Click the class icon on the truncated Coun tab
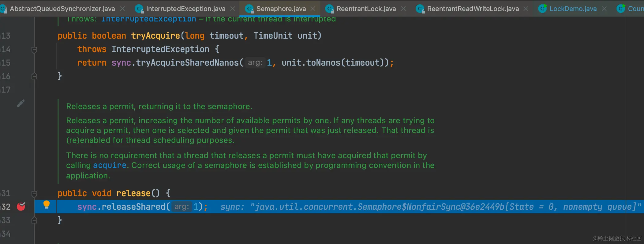644x244 pixels. pos(621,9)
